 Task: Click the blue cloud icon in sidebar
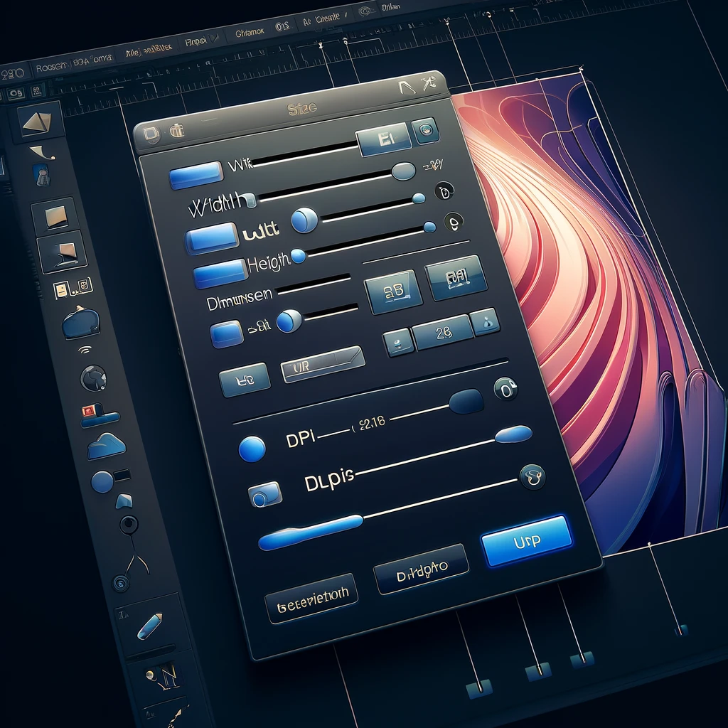106,446
